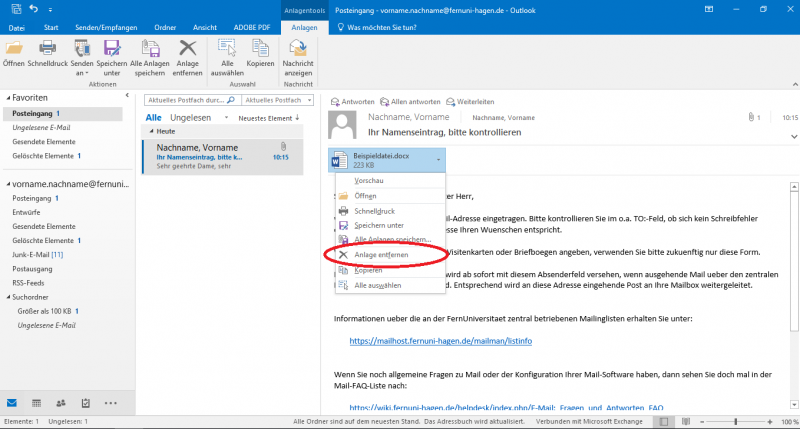Minimize the folder pane arrow
Viewport: 800px width, 429px height.
127,95
